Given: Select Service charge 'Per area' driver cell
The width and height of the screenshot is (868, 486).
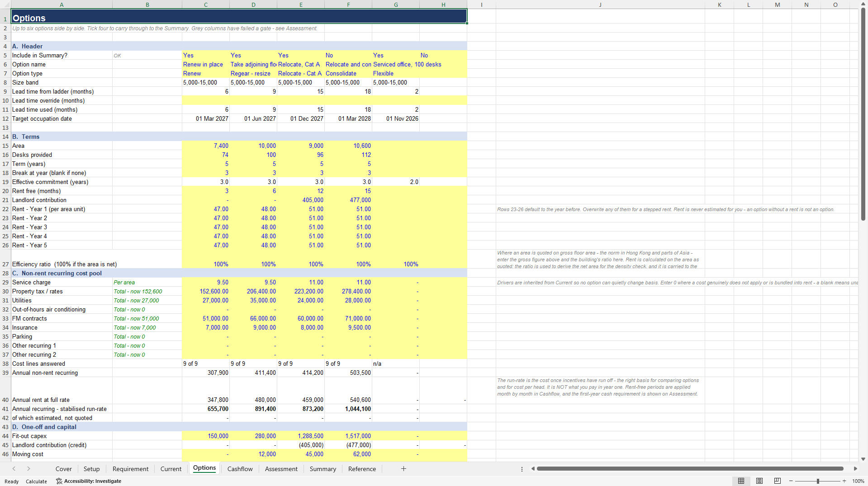Looking at the screenshot, I should tap(147, 282).
